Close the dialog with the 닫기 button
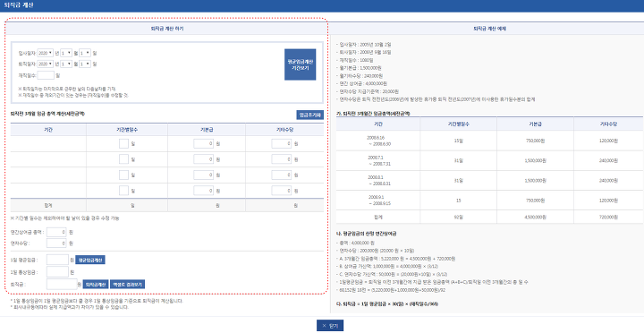Image resolution: width=644 pixels, height=333 pixels. tap(330, 326)
